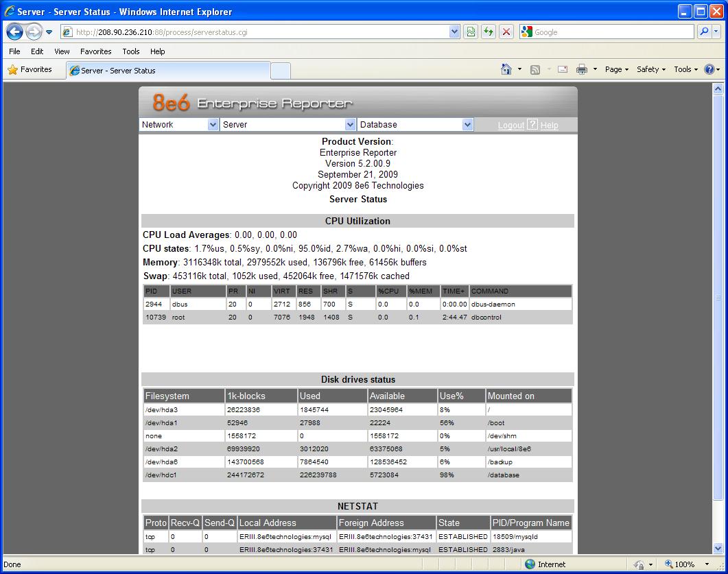Expand the address bar history dropdown
Screen dimensions: 728x574
(x=454, y=32)
